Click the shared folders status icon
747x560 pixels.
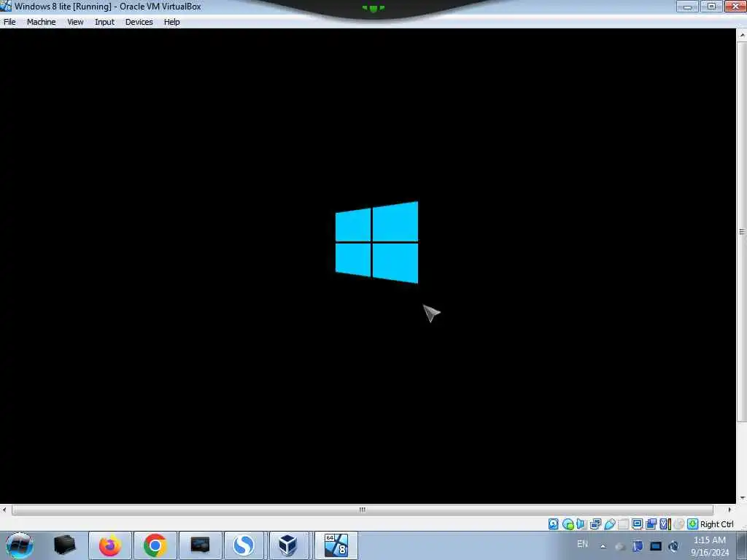tap(623, 524)
